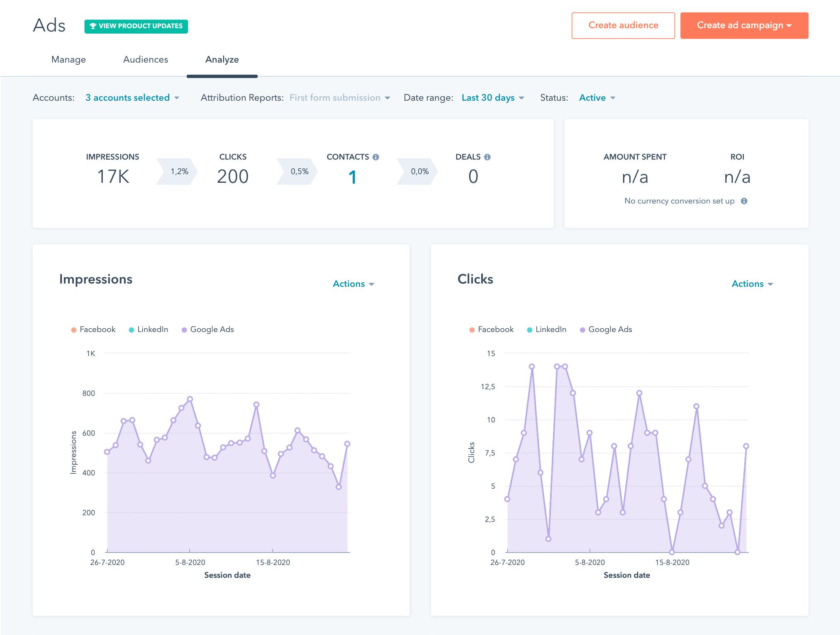Click the Create audience button
The height and width of the screenshot is (635, 840).
pos(623,25)
